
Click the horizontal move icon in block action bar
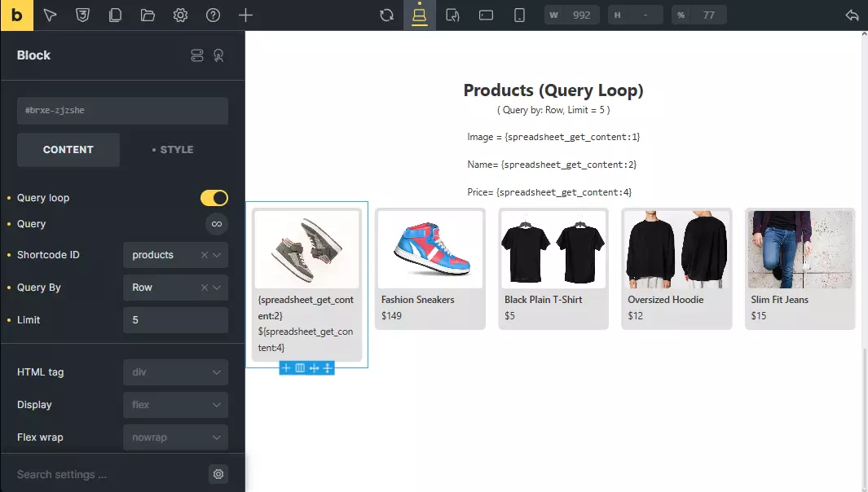pos(314,368)
